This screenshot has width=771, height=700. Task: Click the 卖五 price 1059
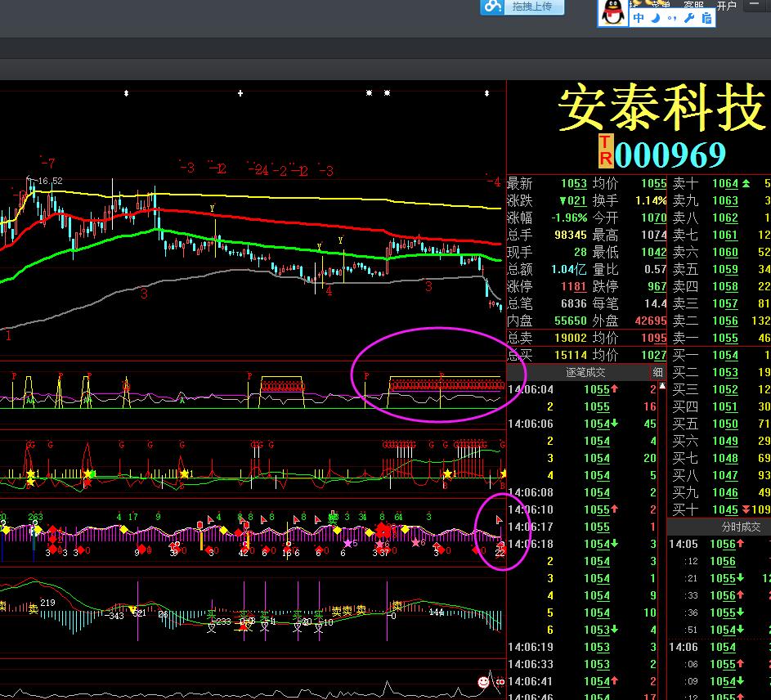[725, 269]
